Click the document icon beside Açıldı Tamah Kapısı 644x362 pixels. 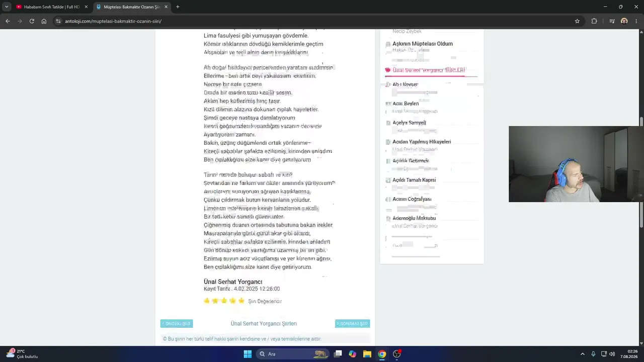(x=388, y=180)
